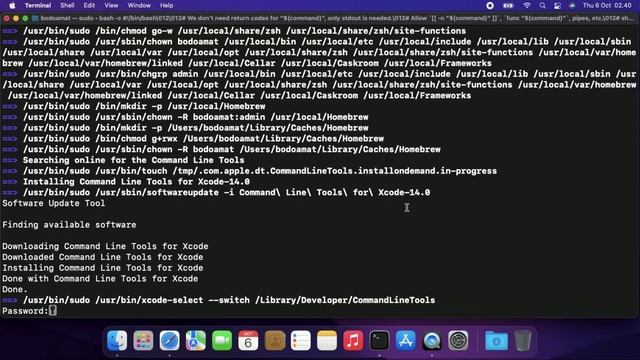The width and height of the screenshot is (640, 360).
Task: Open Reminders from the Dock
Action: click(x=300, y=340)
